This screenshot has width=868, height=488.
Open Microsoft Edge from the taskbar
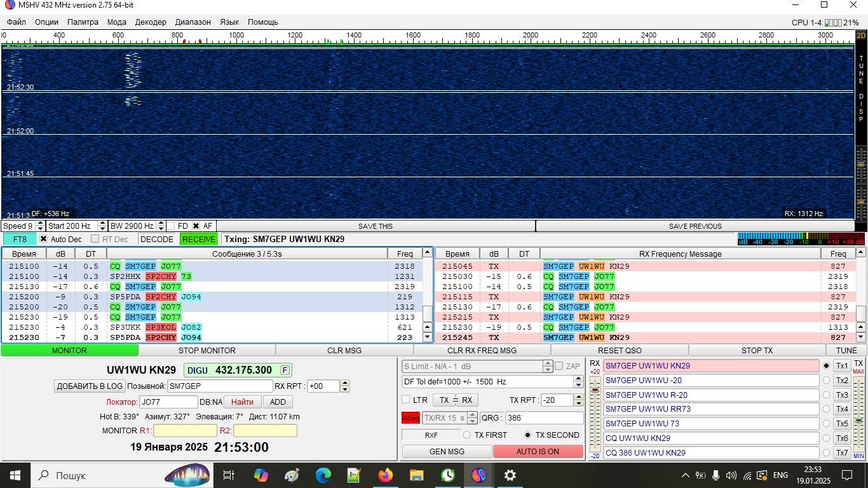(323, 475)
